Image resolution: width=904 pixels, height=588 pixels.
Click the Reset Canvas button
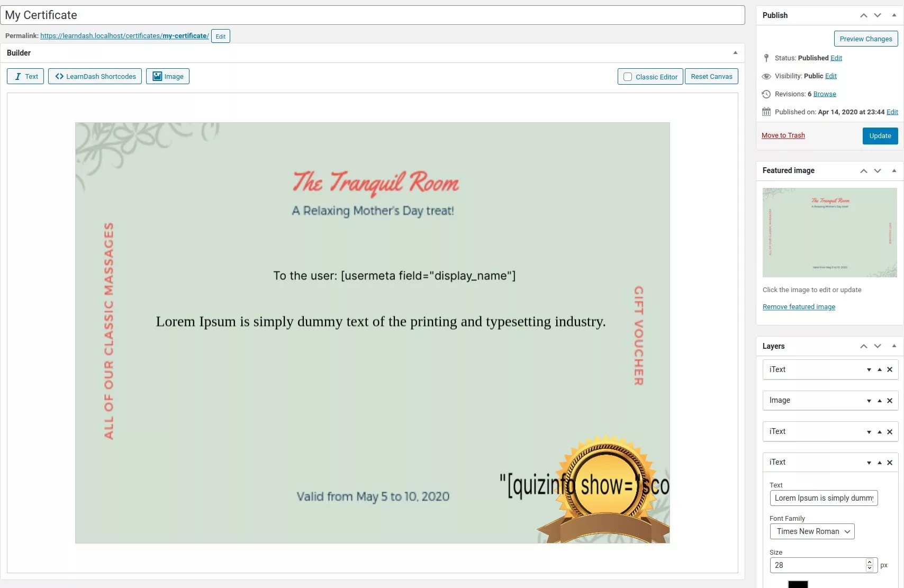711,76
